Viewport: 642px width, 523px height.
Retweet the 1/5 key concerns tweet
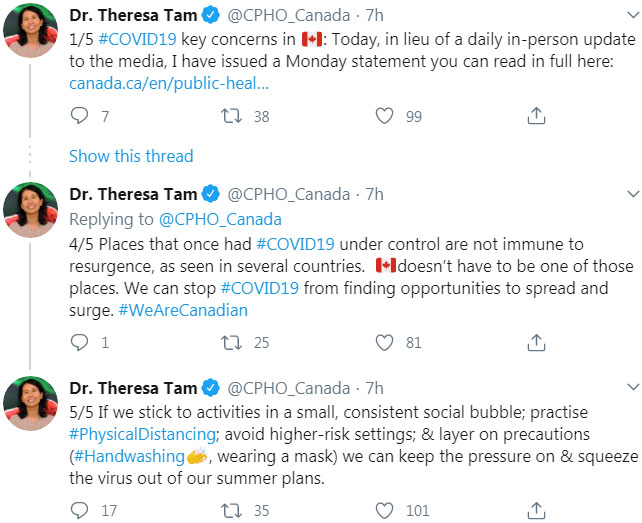(x=230, y=116)
